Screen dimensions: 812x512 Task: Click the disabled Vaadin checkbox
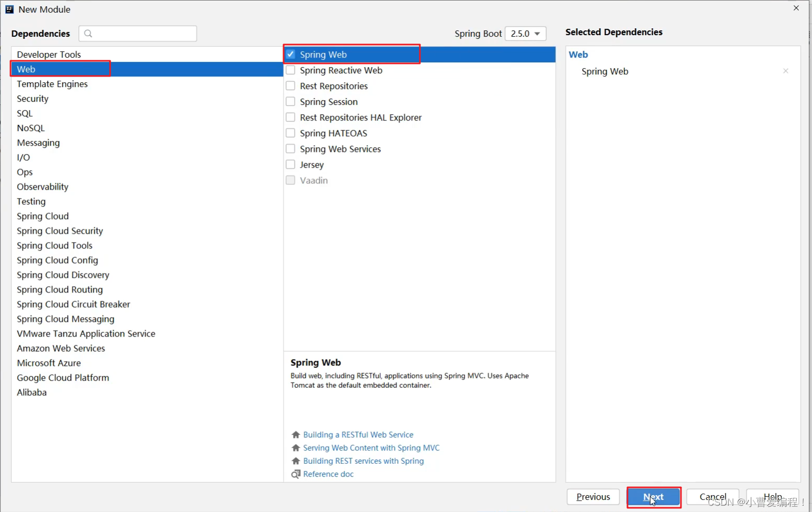point(290,180)
